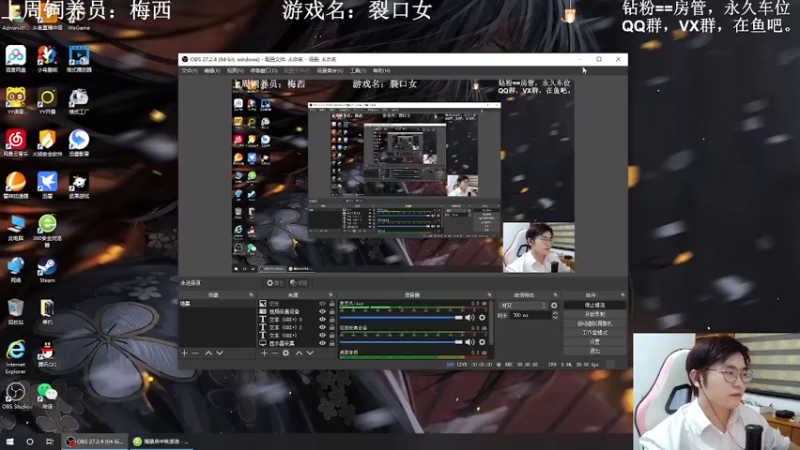The image size is (800, 450).
Task: Add a new scene with the plus icon
Action: pos(184,353)
